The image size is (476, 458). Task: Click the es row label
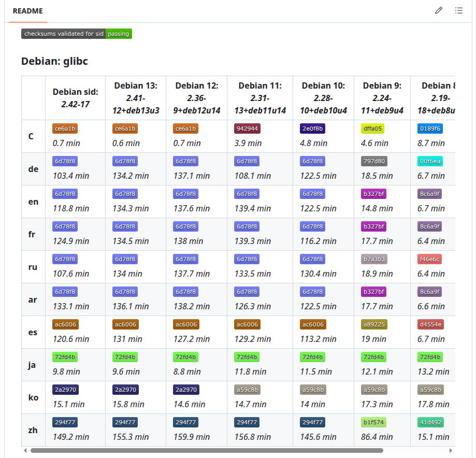33,332
